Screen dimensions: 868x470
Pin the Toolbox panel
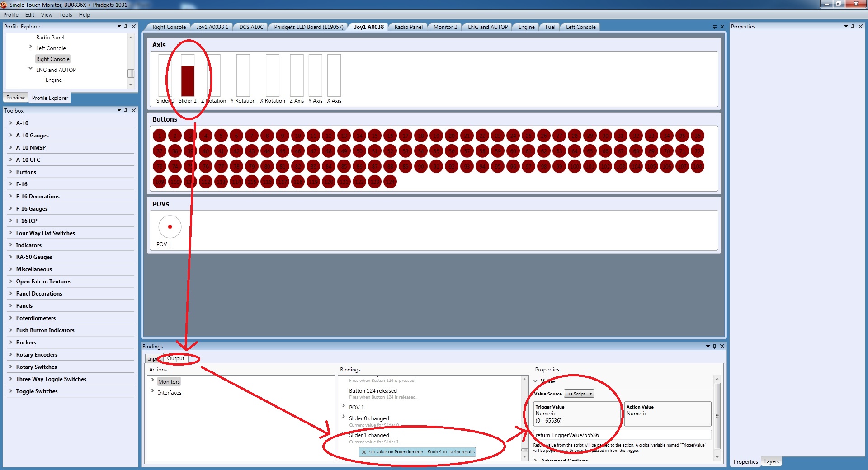pyautogui.click(x=126, y=110)
